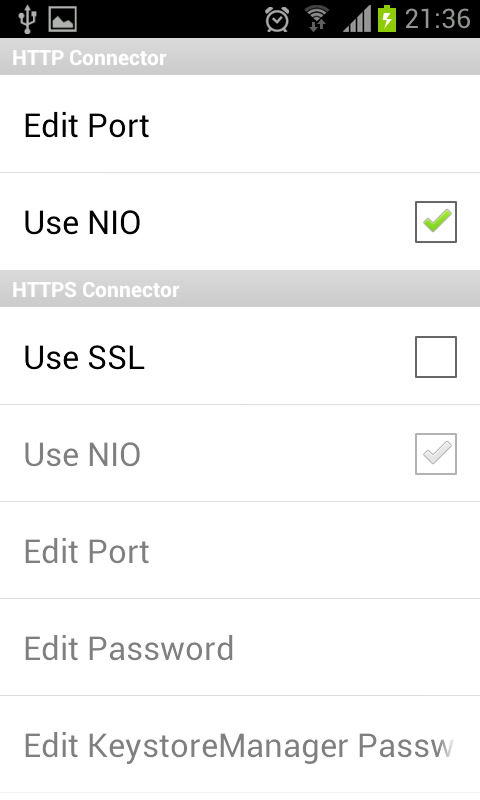The image size is (480, 800).
Task: Tap the Wi-Fi signal icon
Action: click(317, 19)
